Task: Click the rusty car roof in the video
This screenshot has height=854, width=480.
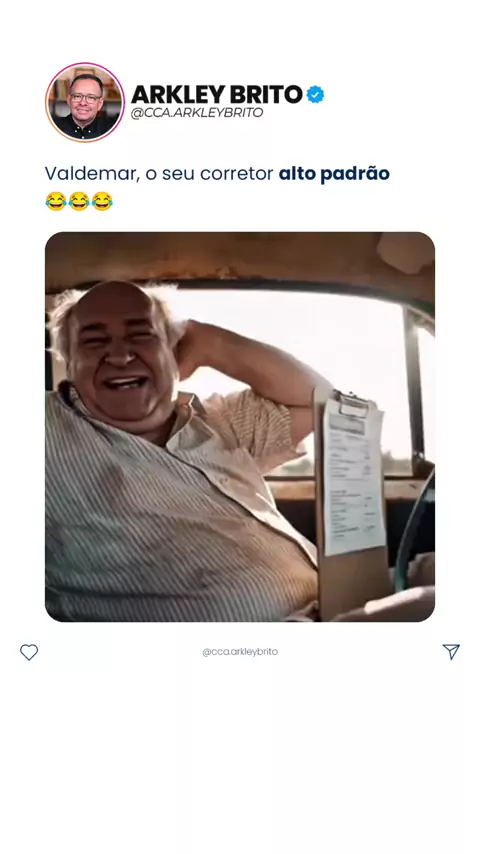Action: click(x=229, y=257)
